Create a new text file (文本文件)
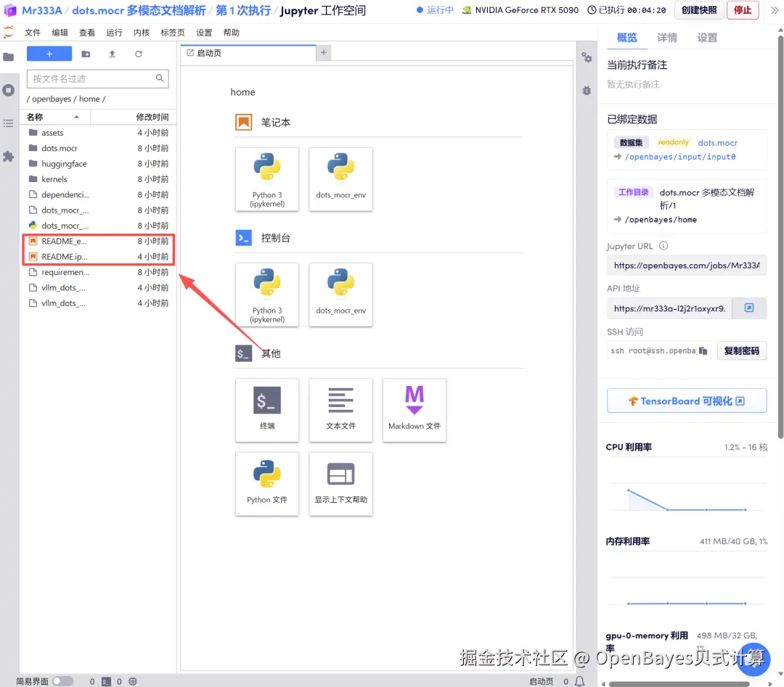This screenshot has height=687, width=784. pyautogui.click(x=340, y=410)
